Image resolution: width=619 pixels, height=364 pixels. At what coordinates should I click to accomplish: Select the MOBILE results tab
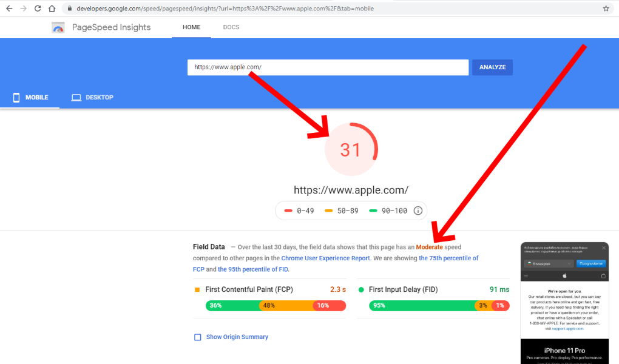[x=30, y=98]
